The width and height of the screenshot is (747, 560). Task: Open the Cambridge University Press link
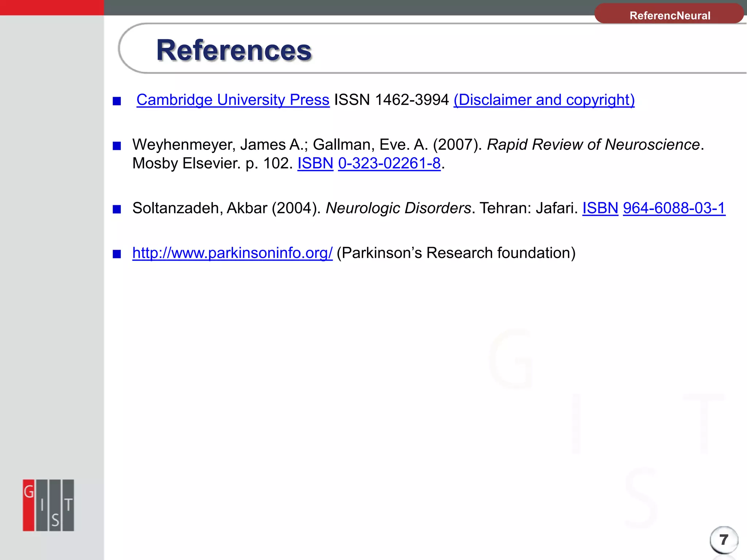tap(233, 100)
